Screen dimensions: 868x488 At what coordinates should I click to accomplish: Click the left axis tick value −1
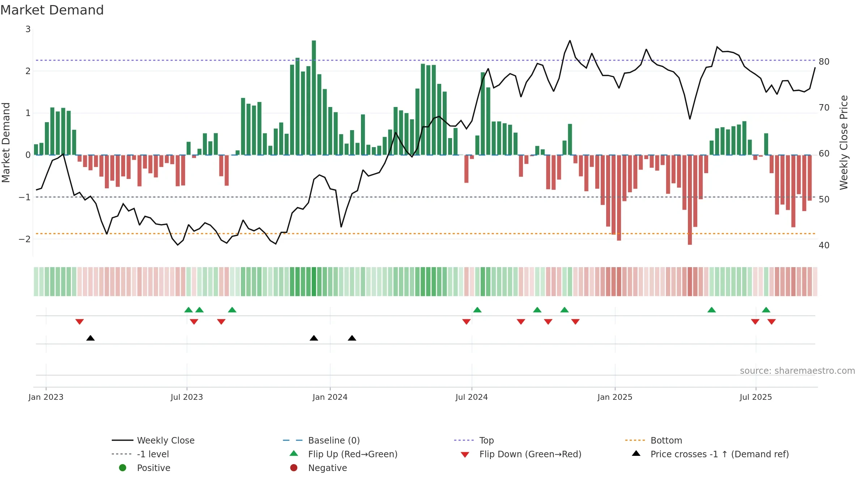(25, 197)
